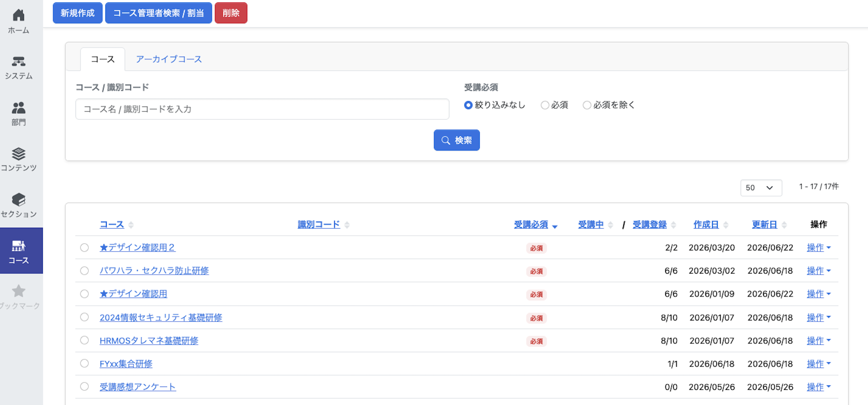This screenshot has height=405, width=868.
Task: Open the ホーム home icon in sidebar
Action: [x=19, y=15]
